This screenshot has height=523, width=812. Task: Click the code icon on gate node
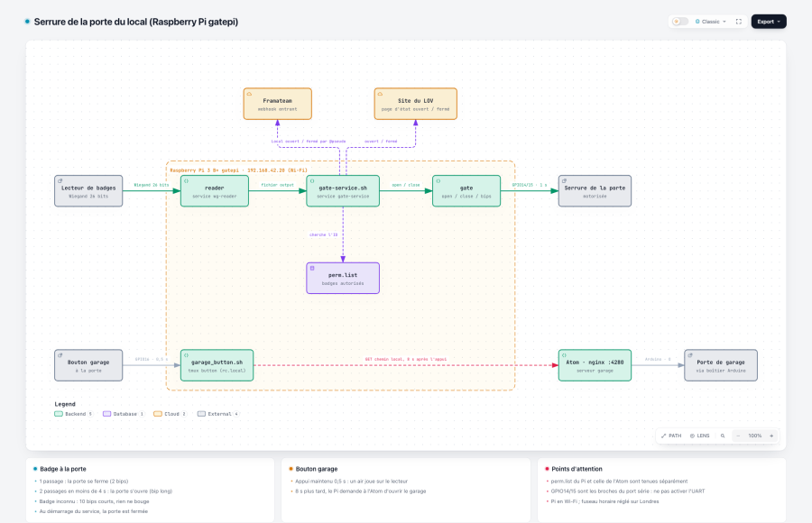(x=438, y=181)
